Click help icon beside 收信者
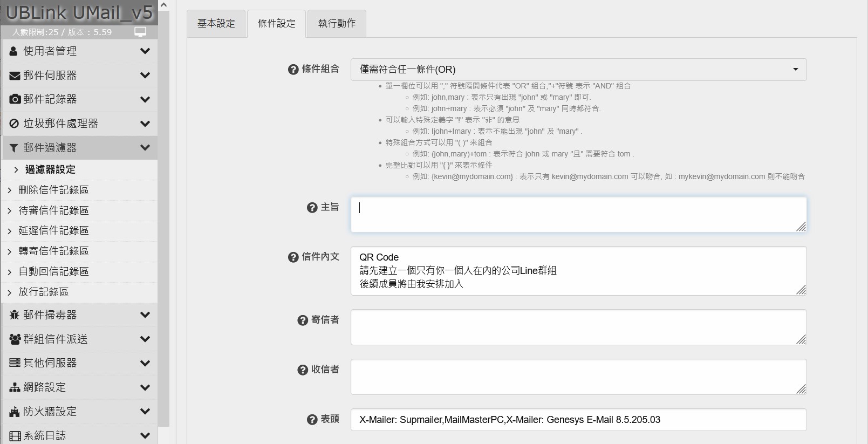This screenshot has width=868, height=444. click(x=303, y=370)
